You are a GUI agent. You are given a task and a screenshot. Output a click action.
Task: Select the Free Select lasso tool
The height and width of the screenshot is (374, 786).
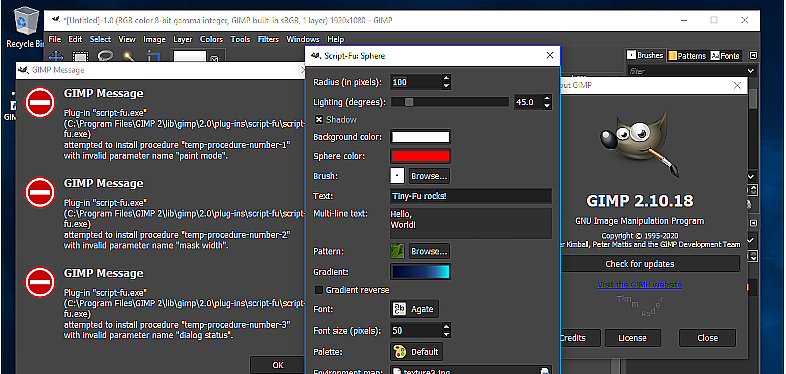pos(105,57)
